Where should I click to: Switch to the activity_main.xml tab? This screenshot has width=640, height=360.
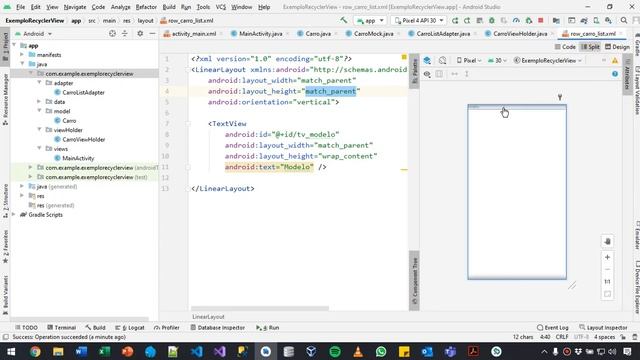click(190, 33)
